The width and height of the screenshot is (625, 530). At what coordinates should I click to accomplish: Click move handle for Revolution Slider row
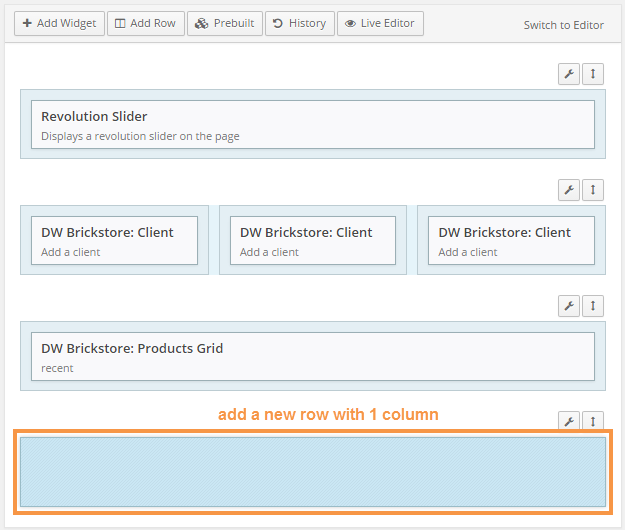pyautogui.click(x=593, y=74)
